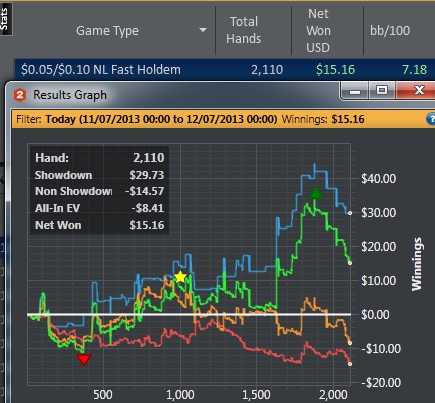Image resolution: width=435 pixels, height=403 pixels.
Task: Click the red downward triangle low marker
Action: [x=84, y=360]
